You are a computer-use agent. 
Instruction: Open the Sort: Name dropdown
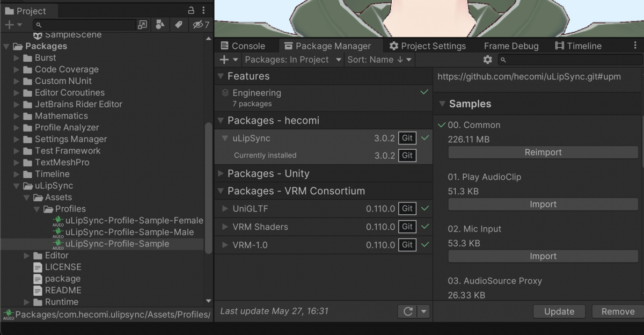coord(379,60)
